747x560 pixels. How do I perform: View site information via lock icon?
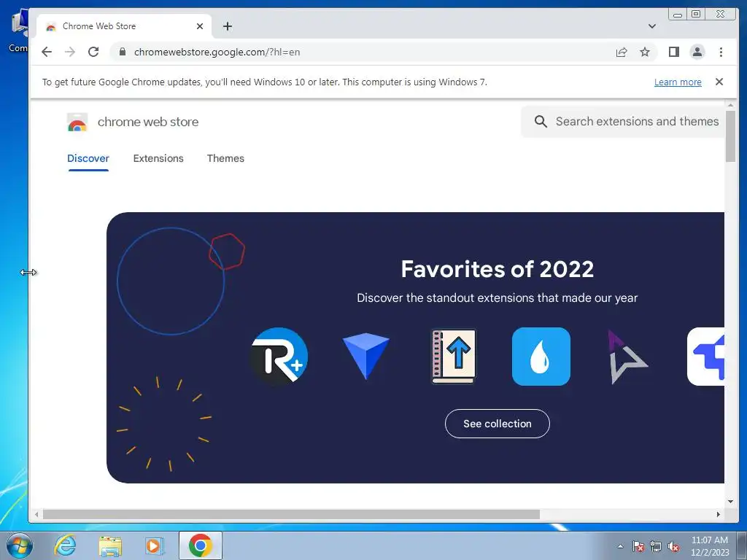pos(123,52)
